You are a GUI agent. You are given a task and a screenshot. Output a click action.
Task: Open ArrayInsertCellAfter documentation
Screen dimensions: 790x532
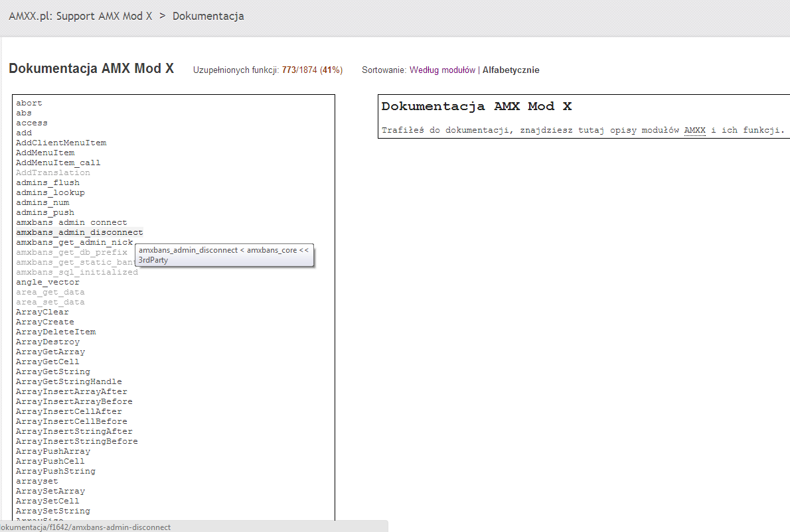68,412
